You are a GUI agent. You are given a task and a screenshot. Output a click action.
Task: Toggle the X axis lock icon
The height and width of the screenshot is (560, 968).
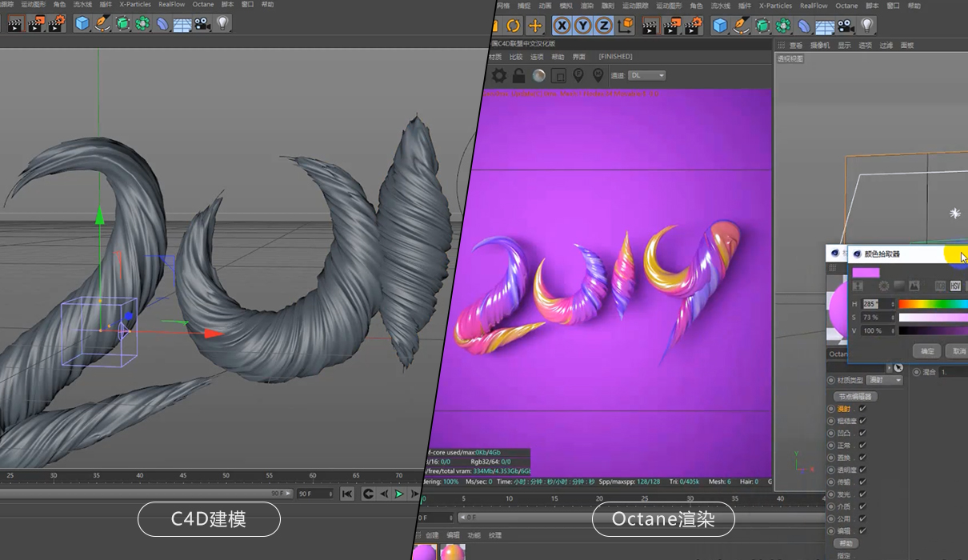point(562,26)
